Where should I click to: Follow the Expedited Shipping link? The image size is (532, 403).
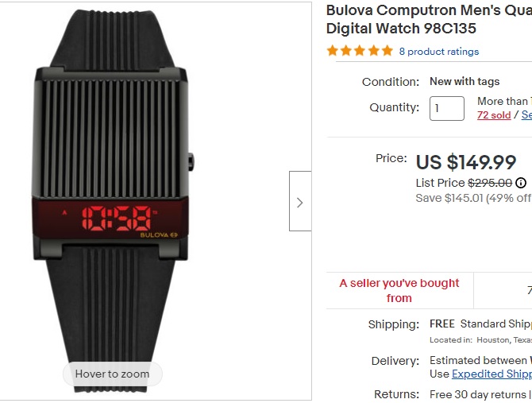pyautogui.click(x=492, y=374)
